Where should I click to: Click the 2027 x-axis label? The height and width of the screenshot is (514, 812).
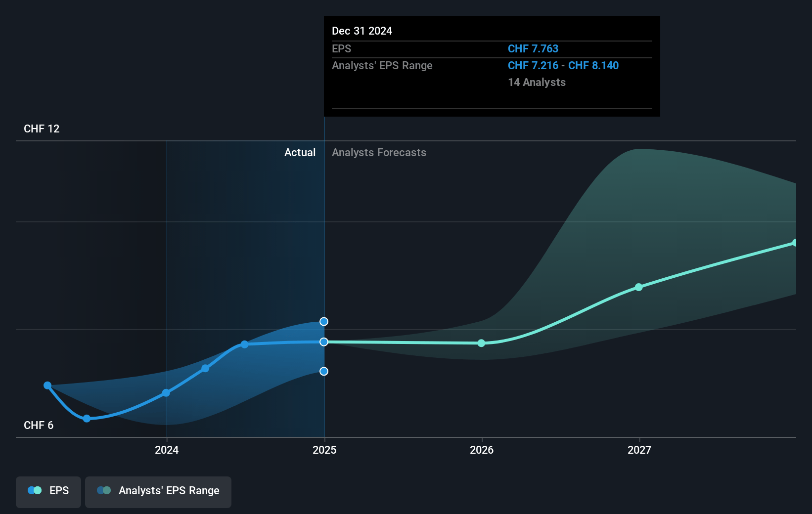click(x=639, y=450)
